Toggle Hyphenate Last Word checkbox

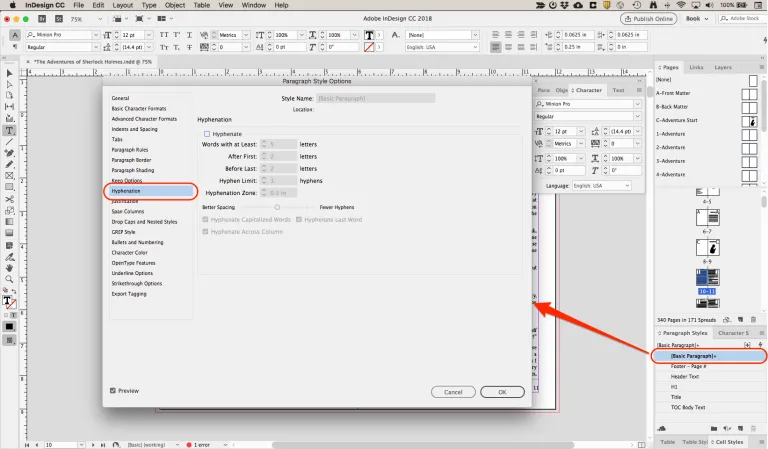[299, 219]
